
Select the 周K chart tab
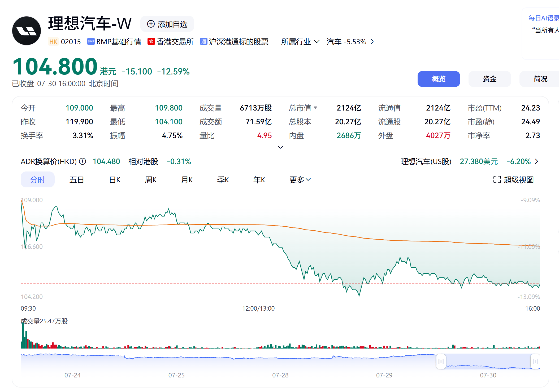(x=151, y=180)
